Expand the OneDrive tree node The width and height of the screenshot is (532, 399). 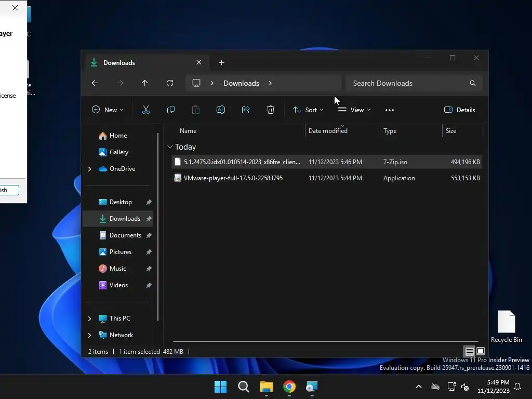tap(89, 169)
